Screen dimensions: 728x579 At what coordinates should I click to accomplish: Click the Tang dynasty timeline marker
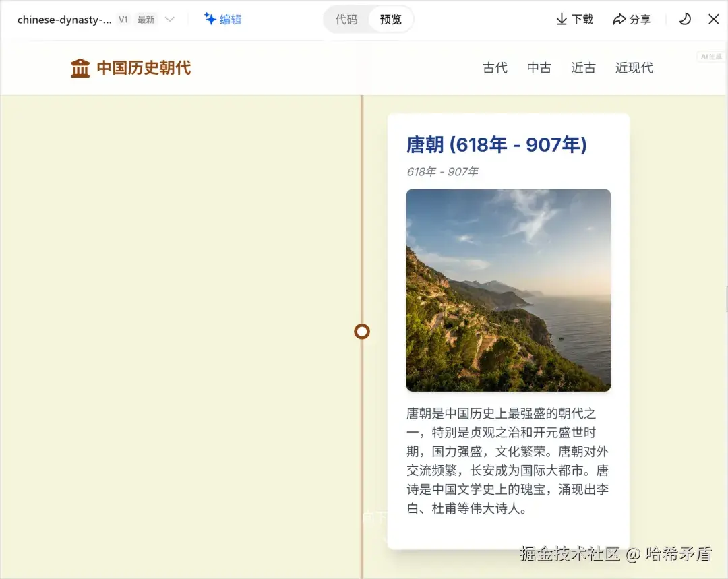362,332
